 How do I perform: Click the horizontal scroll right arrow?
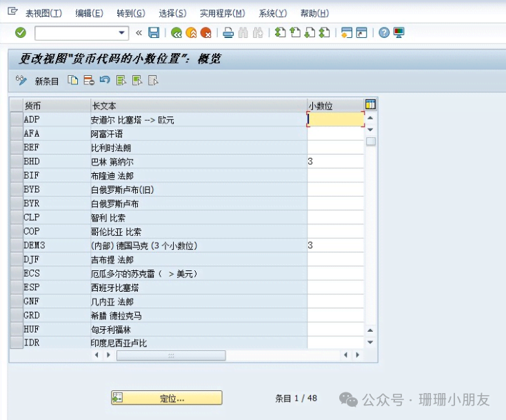(357, 355)
